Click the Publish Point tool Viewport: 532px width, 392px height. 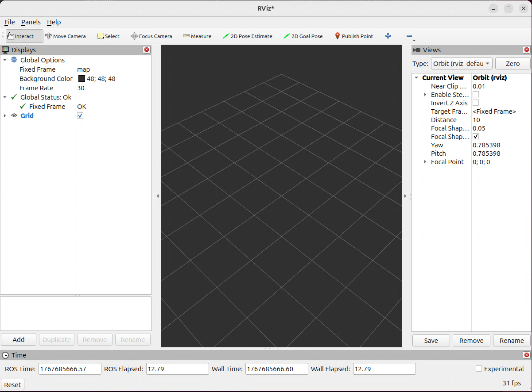point(353,36)
